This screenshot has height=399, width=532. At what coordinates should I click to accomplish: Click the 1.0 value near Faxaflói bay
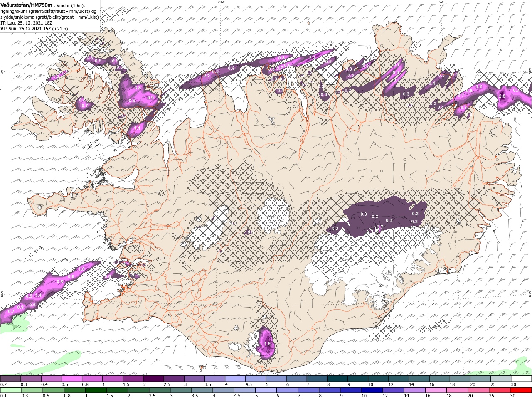pyautogui.click(x=81, y=269)
